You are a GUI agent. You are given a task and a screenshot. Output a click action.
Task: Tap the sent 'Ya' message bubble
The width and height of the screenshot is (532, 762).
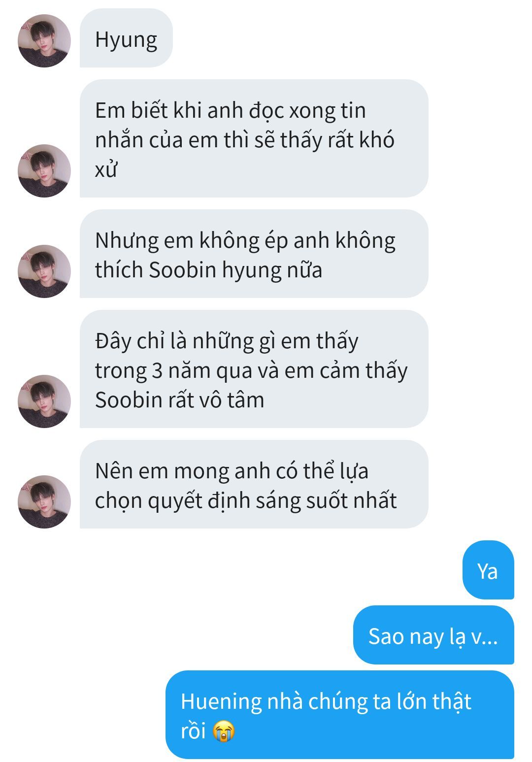click(488, 570)
